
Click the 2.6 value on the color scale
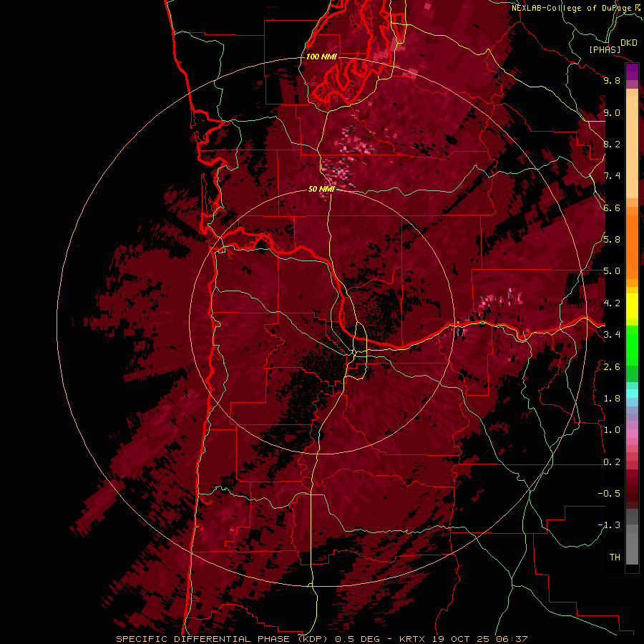click(612, 367)
